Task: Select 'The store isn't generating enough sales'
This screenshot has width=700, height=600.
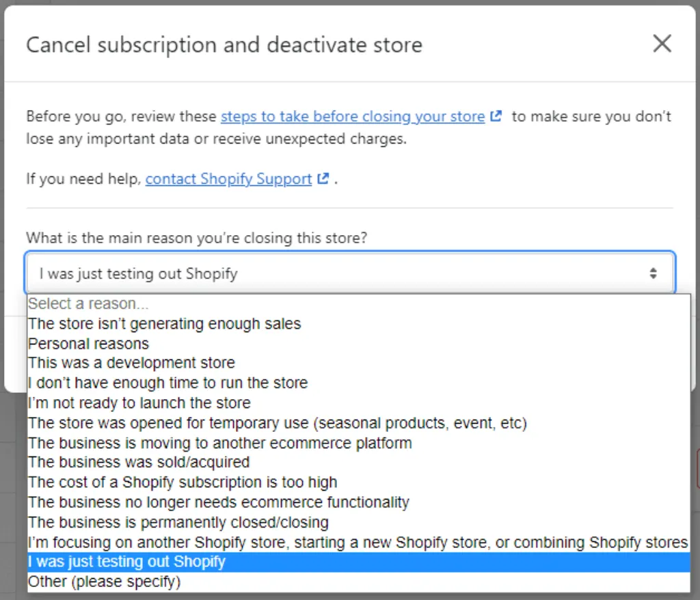Action: coord(358,324)
